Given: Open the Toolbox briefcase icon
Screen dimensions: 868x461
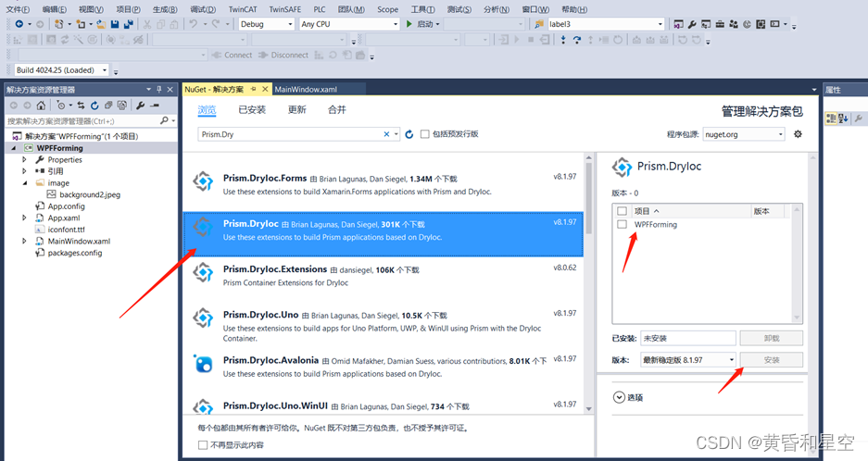Looking at the screenshot, I should [720, 24].
